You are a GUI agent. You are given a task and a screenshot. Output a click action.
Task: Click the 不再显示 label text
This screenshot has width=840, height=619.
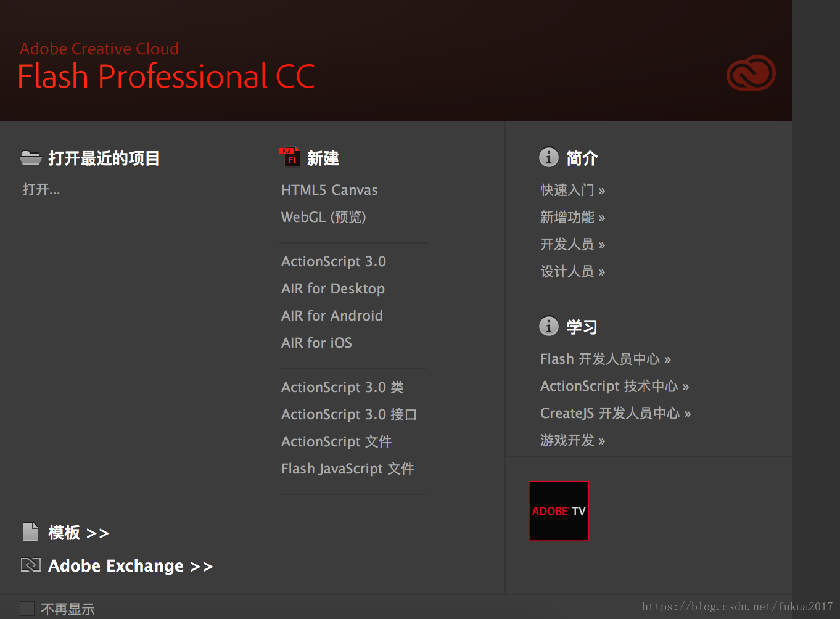pyautogui.click(x=68, y=609)
